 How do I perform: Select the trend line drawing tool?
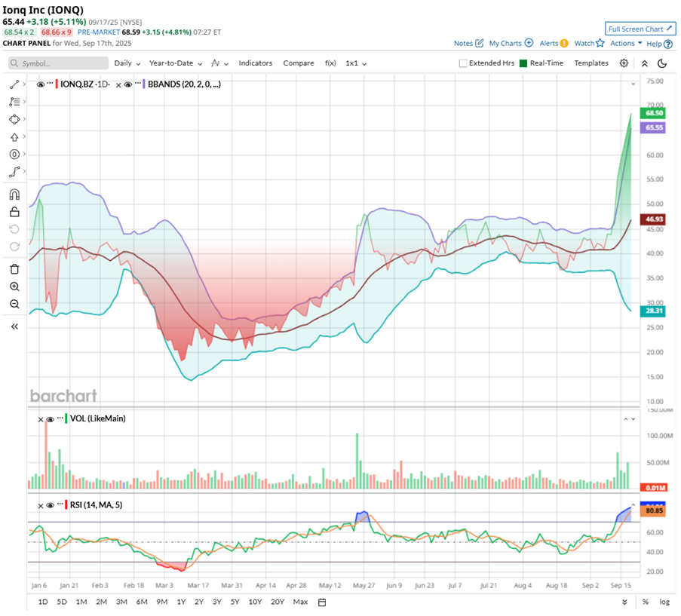click(x=14, y=84)
